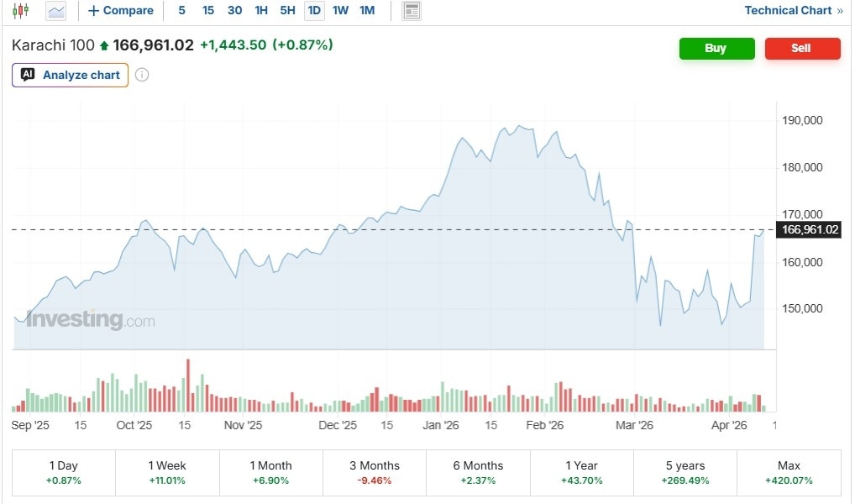
Task: Select the area chart type icon
Action: 56,11
